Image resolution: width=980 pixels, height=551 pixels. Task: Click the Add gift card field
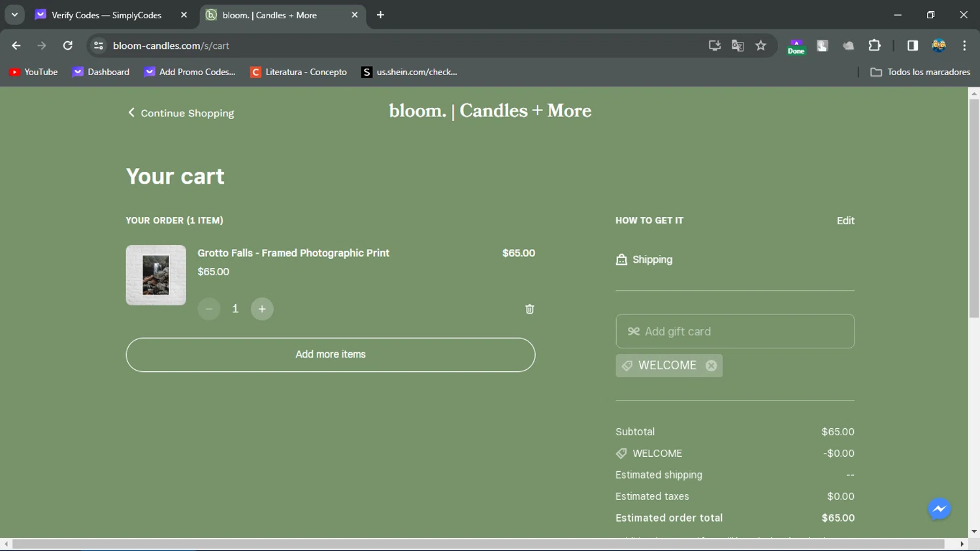tap(735, 331)
